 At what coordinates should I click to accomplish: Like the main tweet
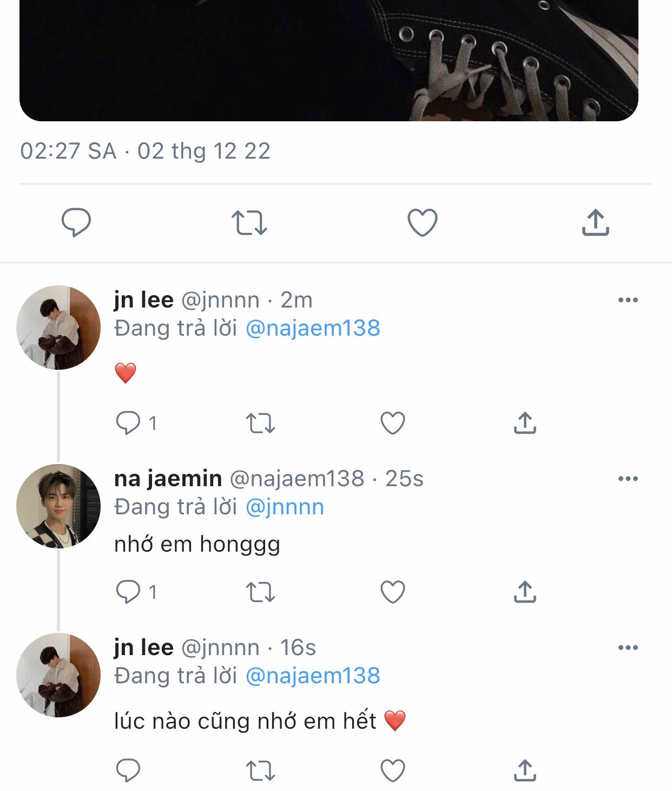tap(422, 223)
